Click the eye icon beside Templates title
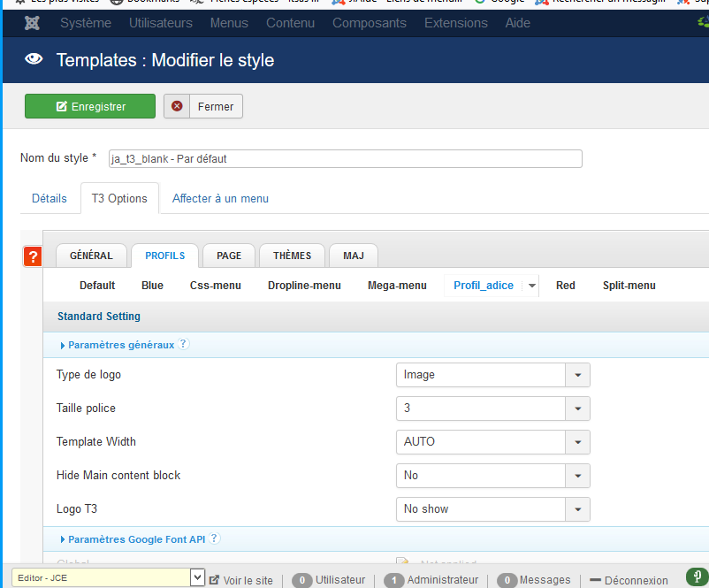The width and height of the screenshot is (709, 588). [x=34, y=60]
